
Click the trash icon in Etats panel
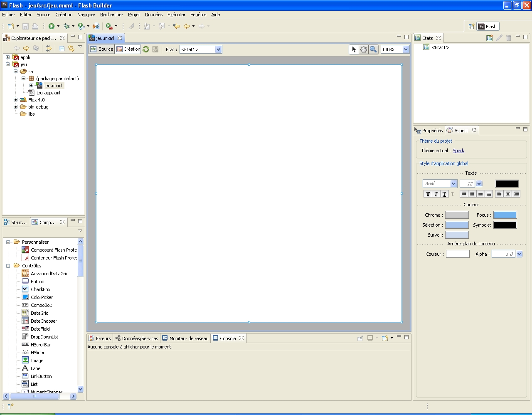(509, 38)
